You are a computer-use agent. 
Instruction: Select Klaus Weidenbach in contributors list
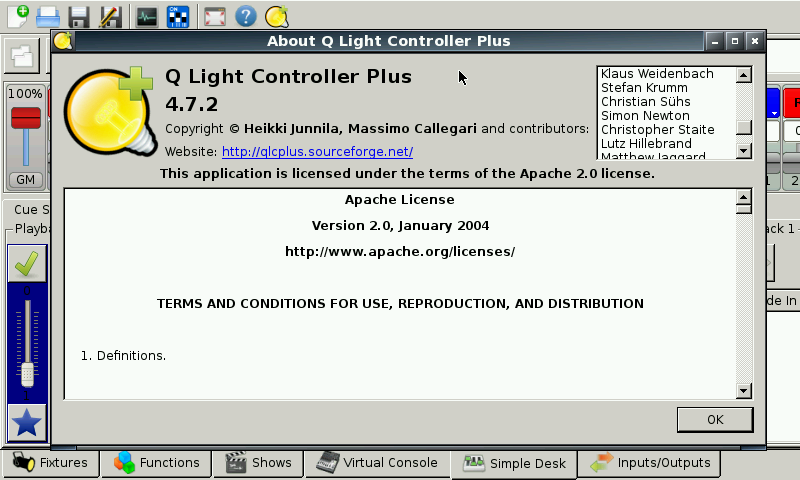tap(657, 74)
